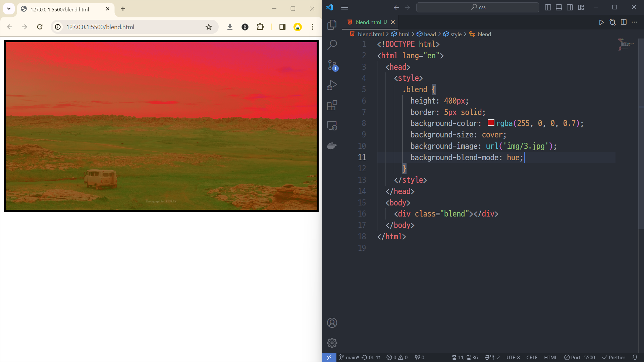Click the Port: 5500 Live Server status
Screen dimensions: 644x362
click(x=579, y=357)
